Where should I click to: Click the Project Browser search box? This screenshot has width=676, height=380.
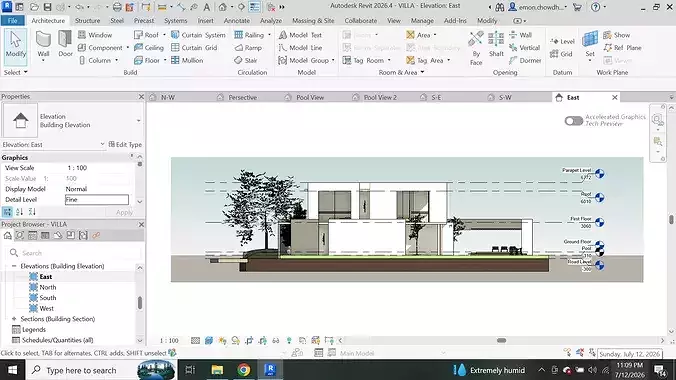[73, 253]
